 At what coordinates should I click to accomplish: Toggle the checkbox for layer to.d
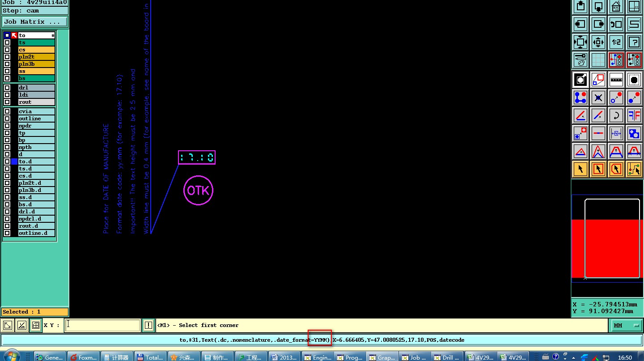7,161
